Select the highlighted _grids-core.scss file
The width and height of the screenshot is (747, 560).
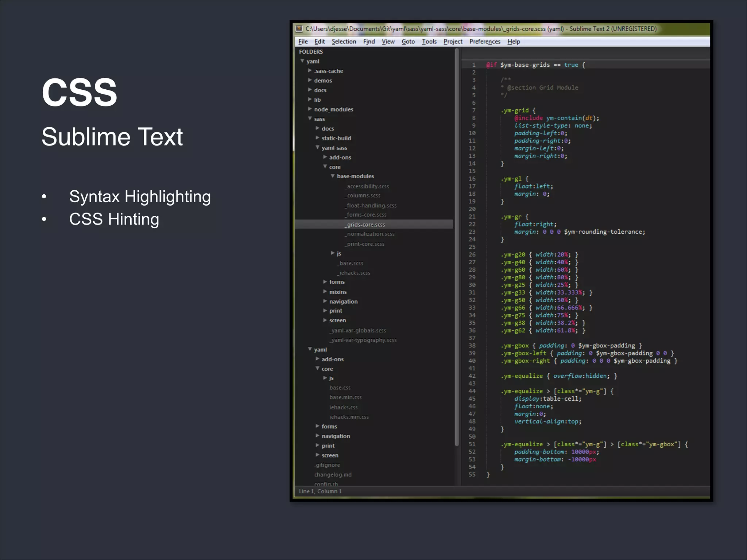point(374,225)
